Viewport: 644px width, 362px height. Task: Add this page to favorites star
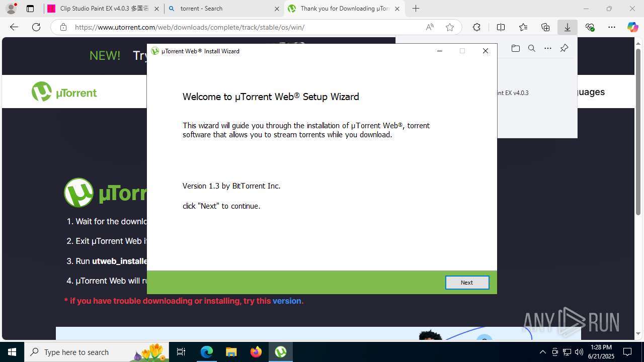click(450, 27)
